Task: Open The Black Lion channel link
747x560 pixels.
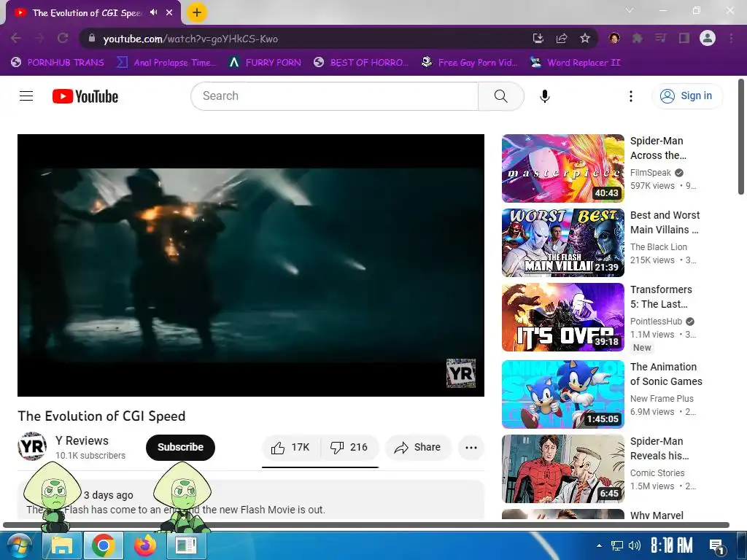Action: click(659, 246)
